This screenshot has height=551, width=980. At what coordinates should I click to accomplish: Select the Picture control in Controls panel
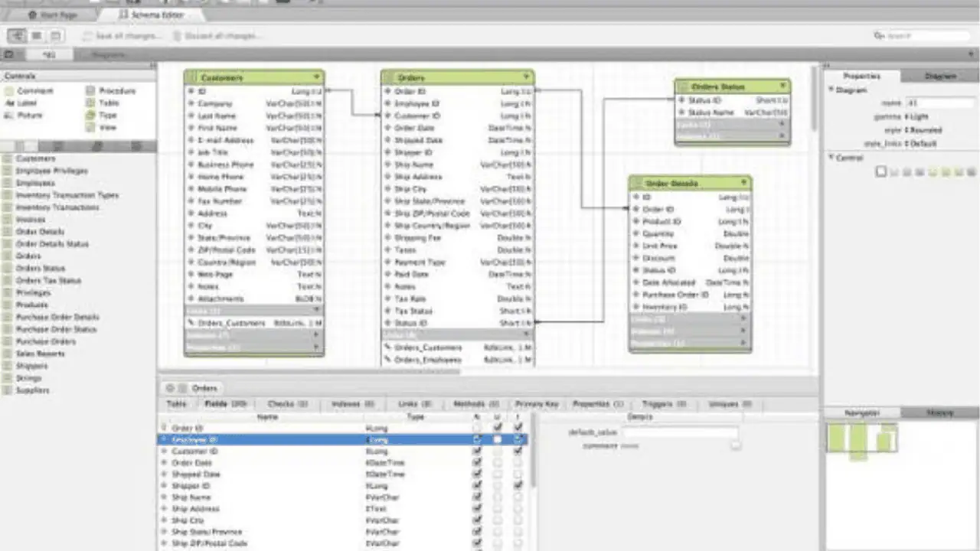(24, 115)
